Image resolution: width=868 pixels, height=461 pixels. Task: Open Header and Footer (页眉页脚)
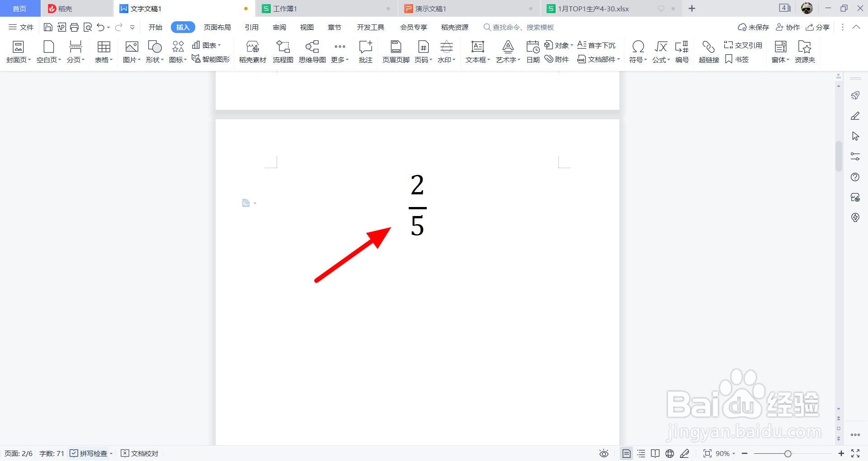396,52
